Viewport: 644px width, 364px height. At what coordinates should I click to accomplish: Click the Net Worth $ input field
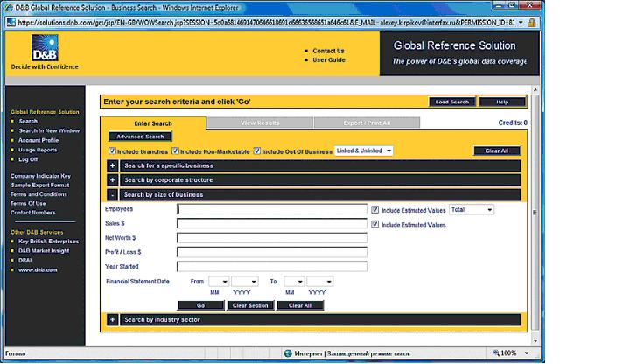[272, 238]
